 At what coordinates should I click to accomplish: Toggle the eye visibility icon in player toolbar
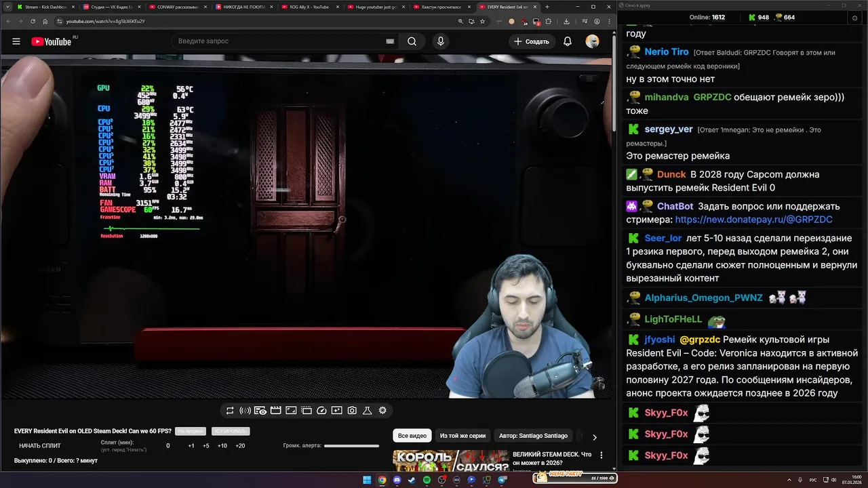tap(260, 410)
